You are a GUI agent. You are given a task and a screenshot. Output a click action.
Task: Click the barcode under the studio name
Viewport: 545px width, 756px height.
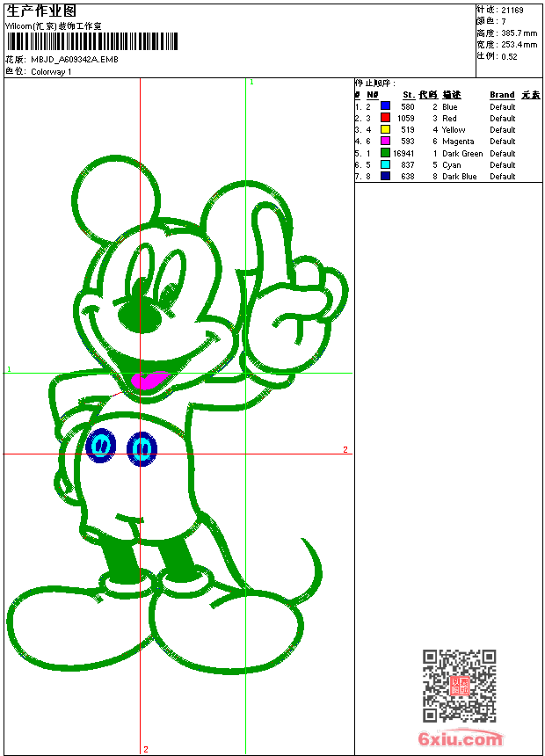tap(92, 41)
